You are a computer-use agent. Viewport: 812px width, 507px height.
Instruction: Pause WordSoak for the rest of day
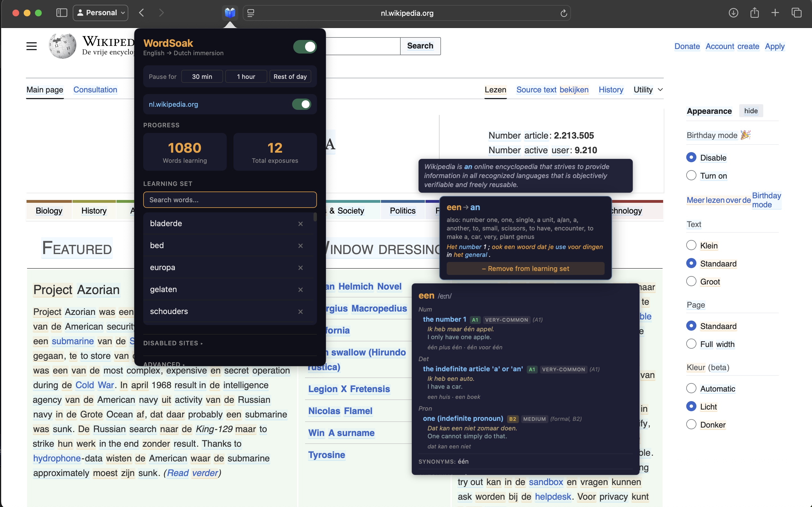290,76
